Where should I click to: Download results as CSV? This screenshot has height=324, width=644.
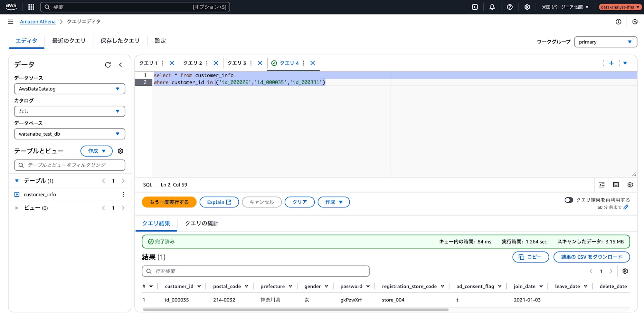(592, 257)
